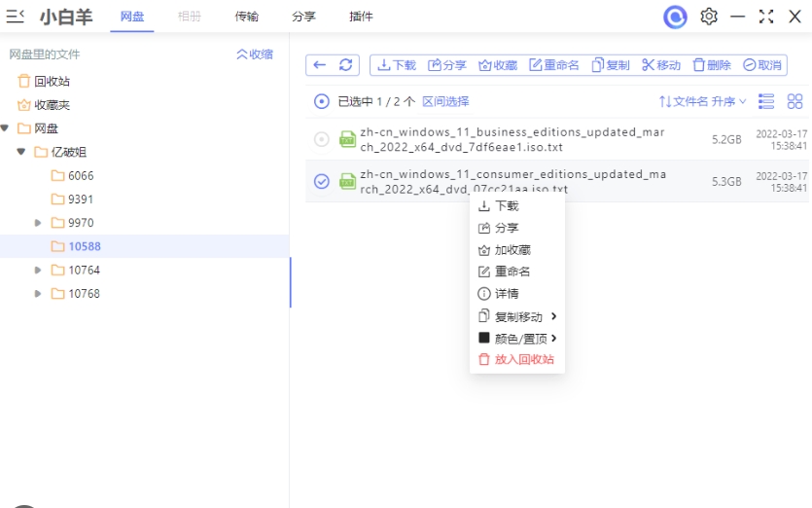812x508 pixels.
Task: Click 分享 in the top toolbar
Action: [447, 65]
